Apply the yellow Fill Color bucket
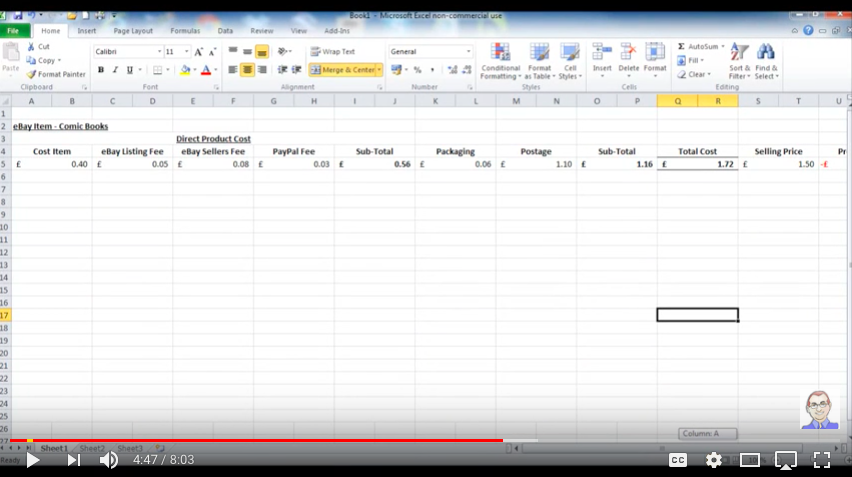This screenshot has height=477, width=852. pos(185,70)
